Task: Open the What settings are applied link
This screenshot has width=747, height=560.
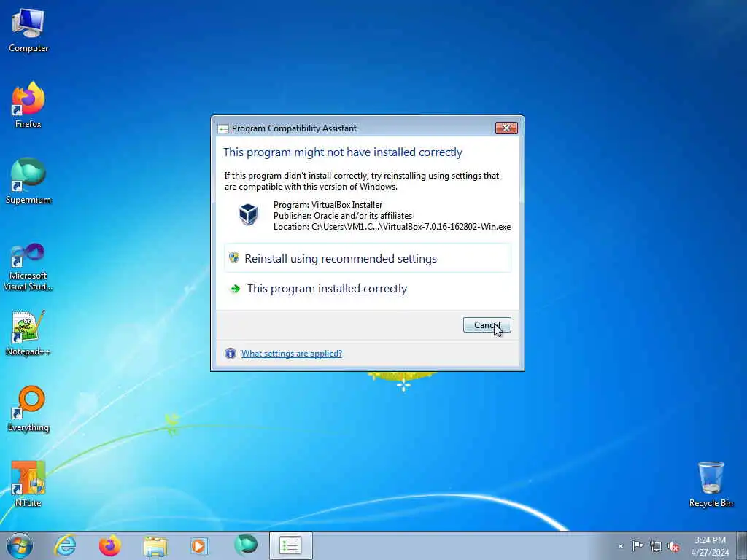Action: click(292, 354)
